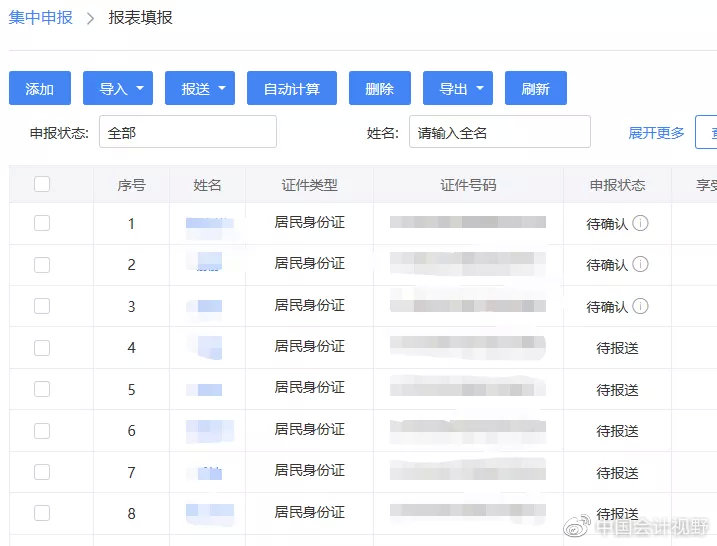Check the checkbox for row 7
717x546 pixels.
(x=42, y=472)
